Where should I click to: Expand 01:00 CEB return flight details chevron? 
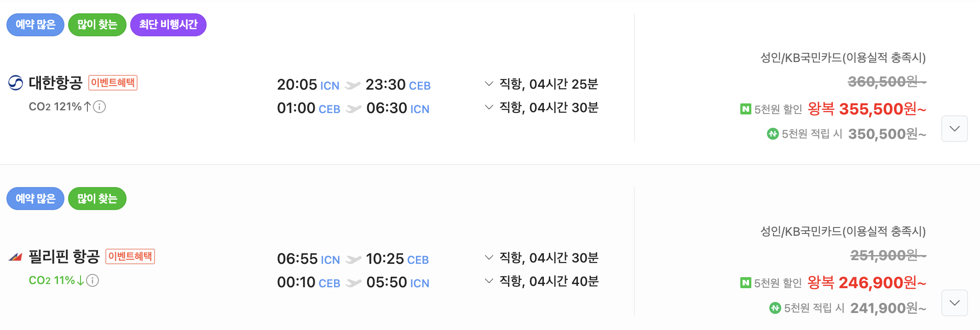pyautogui.click(x=489, y=107)
